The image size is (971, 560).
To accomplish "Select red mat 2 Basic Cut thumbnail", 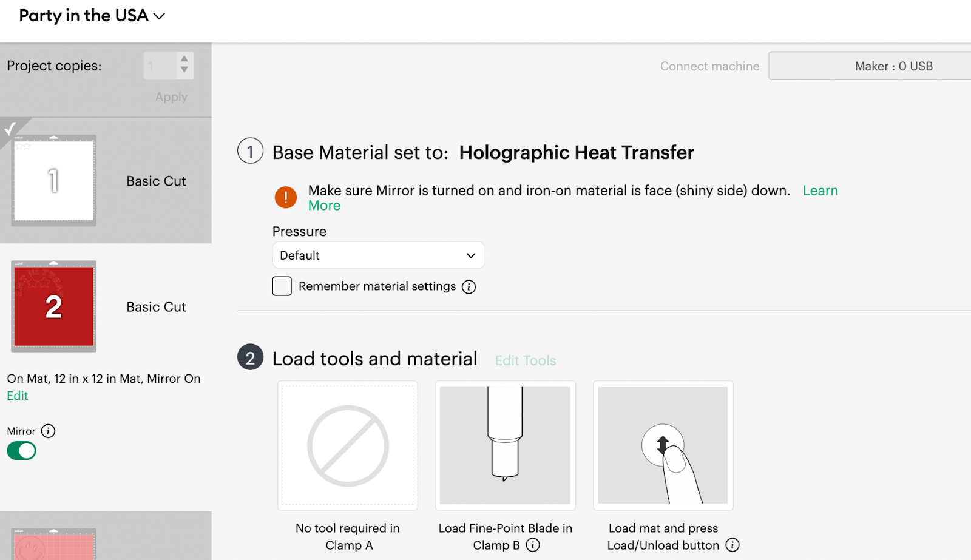I will click(x=53, y=306).
